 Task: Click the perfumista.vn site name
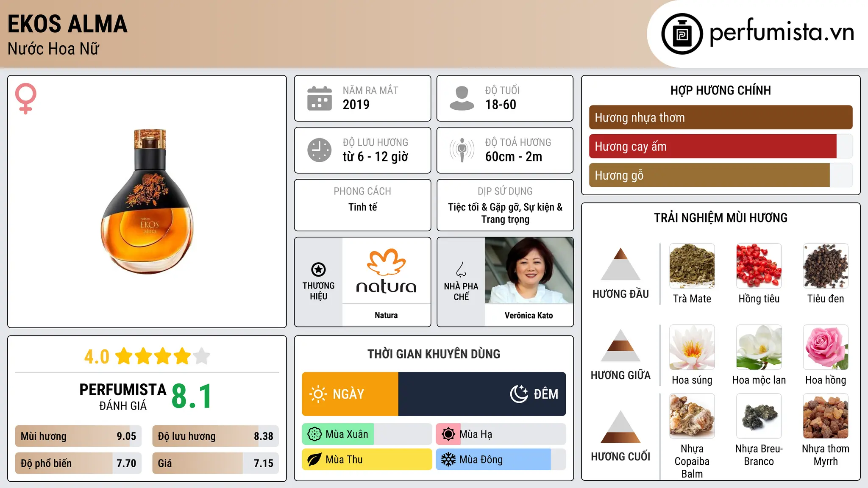(x=782, y=32)
